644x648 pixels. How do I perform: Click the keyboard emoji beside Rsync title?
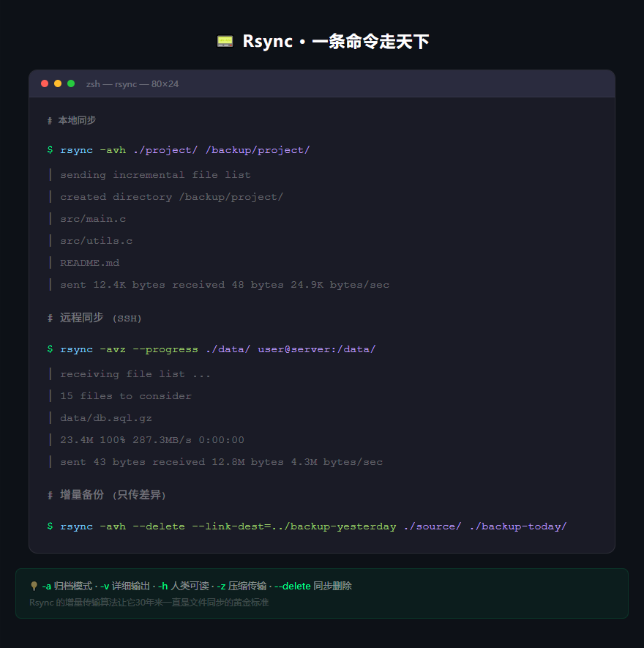[225, 41]
